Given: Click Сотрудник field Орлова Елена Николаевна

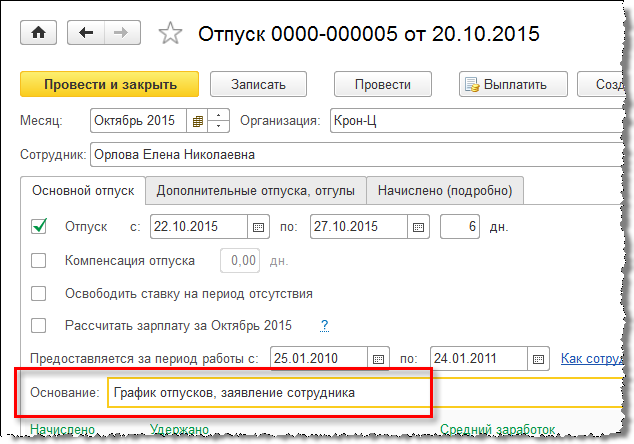Looking at the screenshot, I should click(357, 154).
